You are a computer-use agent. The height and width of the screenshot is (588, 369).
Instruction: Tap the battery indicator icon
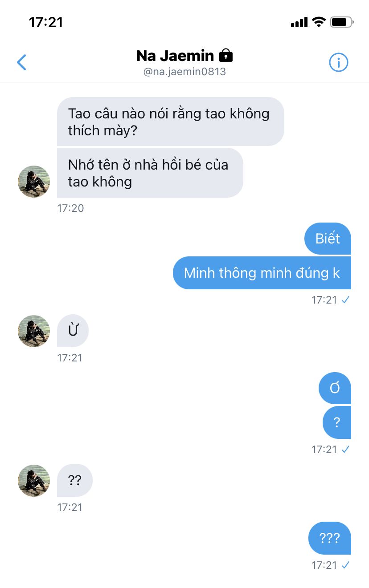342,22
